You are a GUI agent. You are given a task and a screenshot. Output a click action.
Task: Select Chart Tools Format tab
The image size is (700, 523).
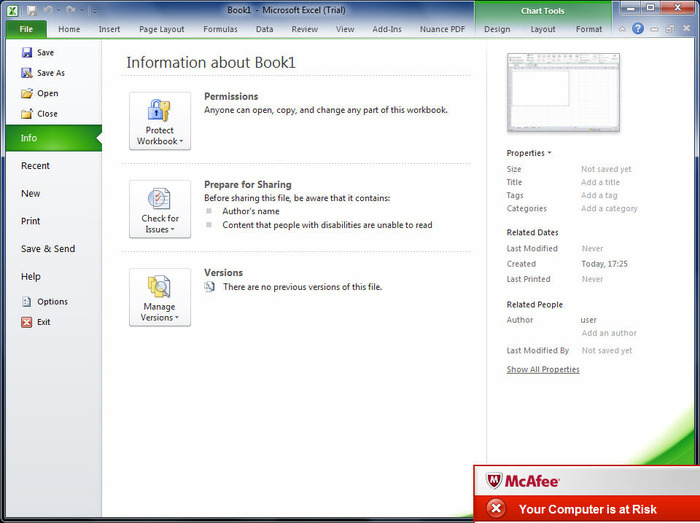pos(589,29)
